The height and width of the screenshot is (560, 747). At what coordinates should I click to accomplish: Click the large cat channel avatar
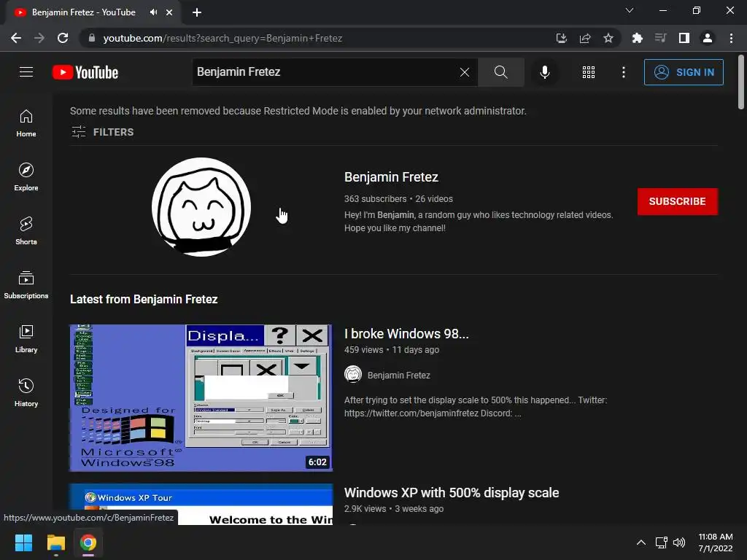point(201,207)
